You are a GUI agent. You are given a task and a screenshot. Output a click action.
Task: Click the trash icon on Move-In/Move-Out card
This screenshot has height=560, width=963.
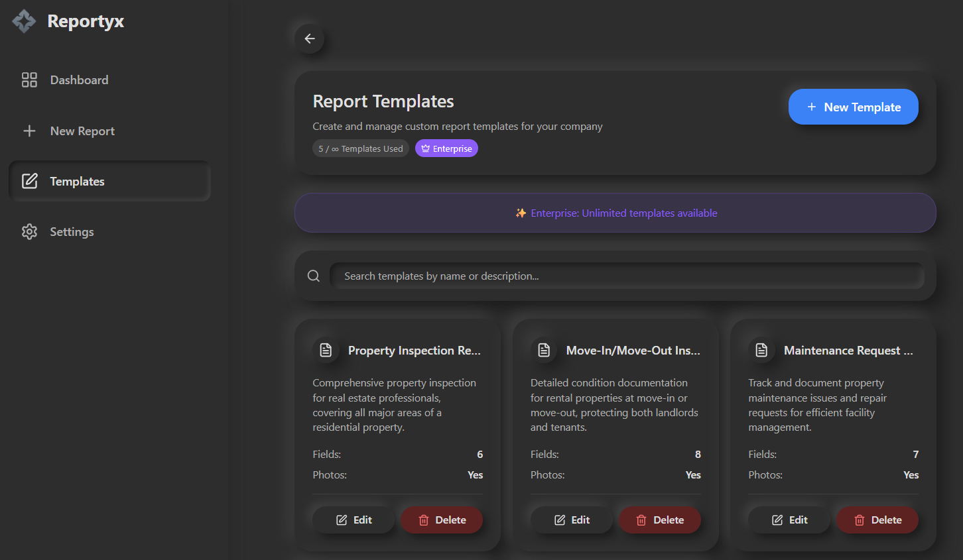641,520
